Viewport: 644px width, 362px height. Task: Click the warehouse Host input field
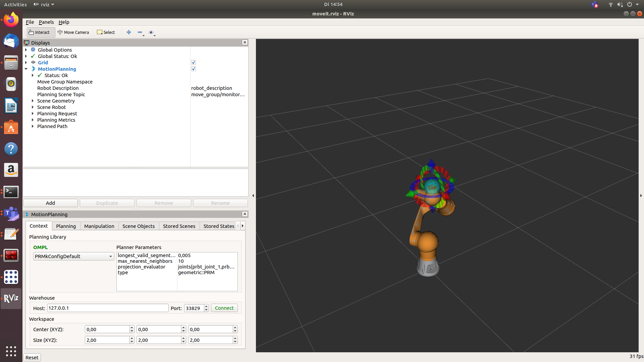coord(108,308)
